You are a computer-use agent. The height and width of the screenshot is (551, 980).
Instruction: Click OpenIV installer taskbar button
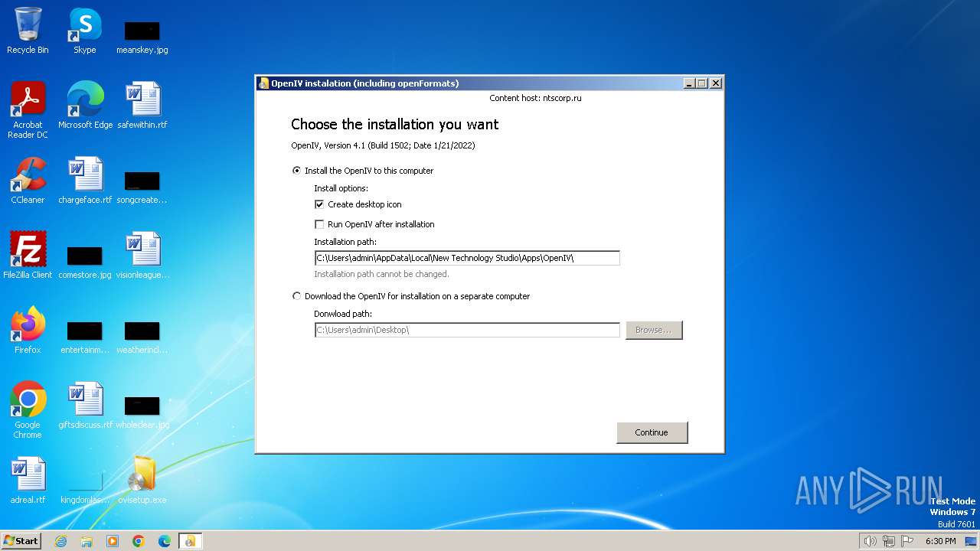pos(190,541)
